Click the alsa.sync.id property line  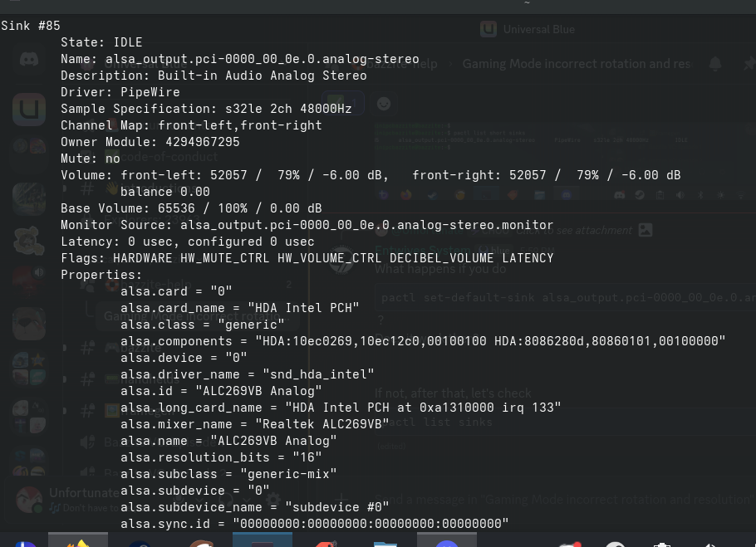(x=314, y=524)
